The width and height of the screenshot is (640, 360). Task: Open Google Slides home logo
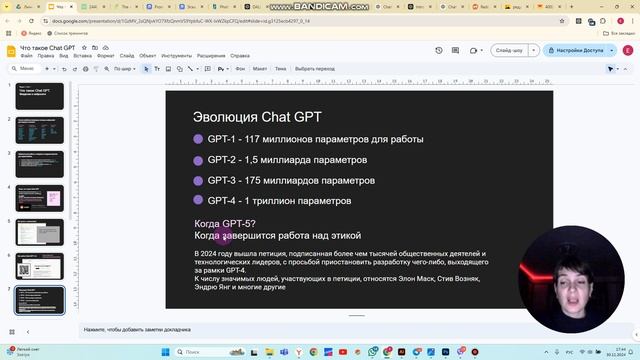pos(11,51)
